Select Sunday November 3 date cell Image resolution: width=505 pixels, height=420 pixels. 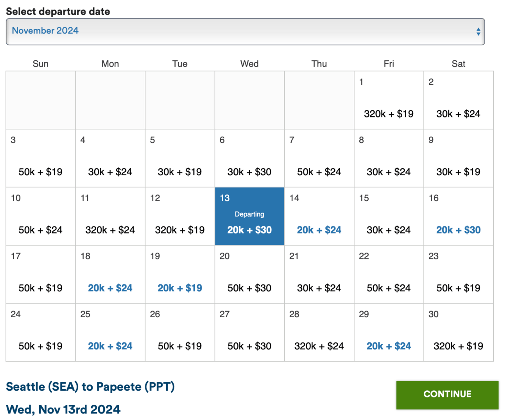pyautogui.click(x=41, y=158)
